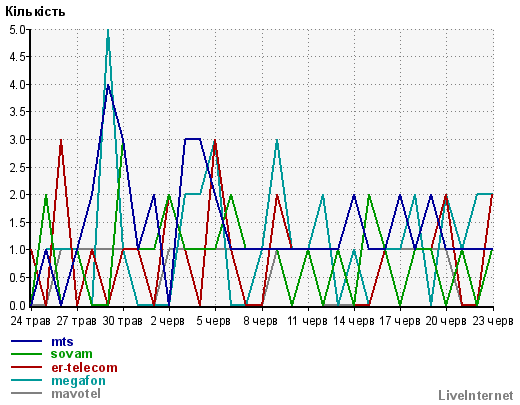The width and height of the screenshot is (520, 405).
Task: Click the 30 трав date label
Action: tap(122, 321)
